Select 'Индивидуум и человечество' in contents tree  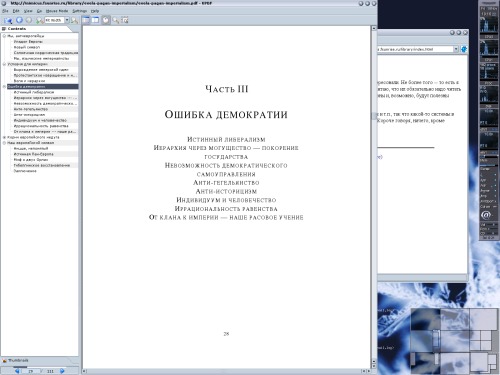click(40, 120)
